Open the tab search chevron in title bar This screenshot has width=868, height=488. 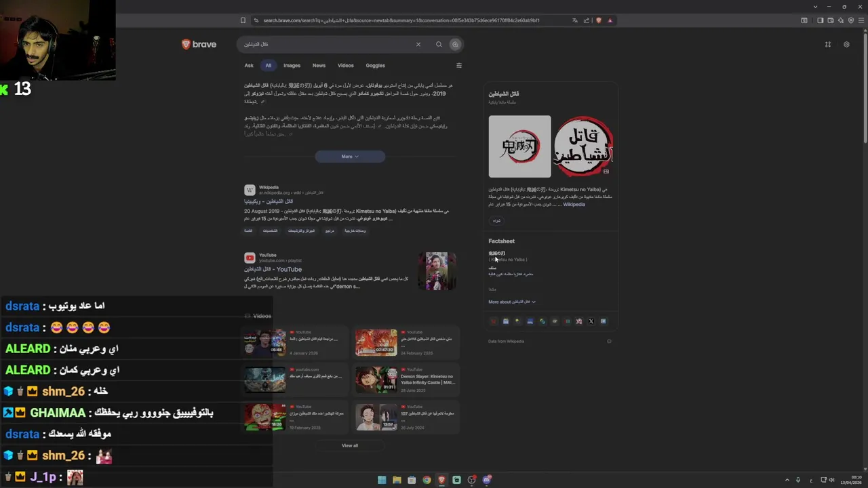tap(815, 7)
